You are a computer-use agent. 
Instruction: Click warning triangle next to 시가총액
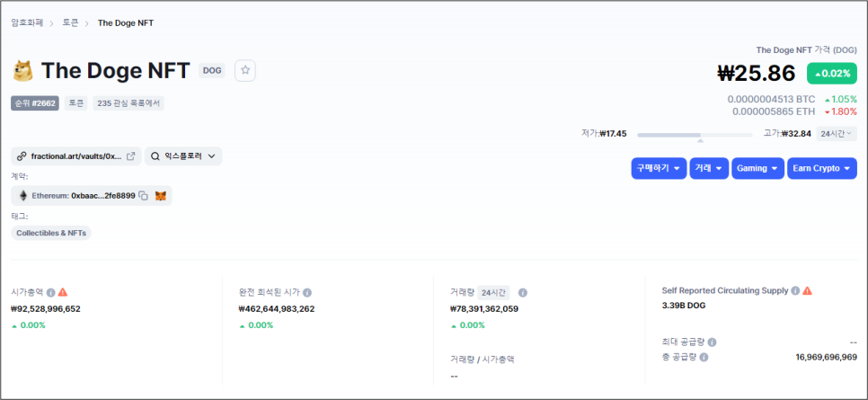(63, 291)
